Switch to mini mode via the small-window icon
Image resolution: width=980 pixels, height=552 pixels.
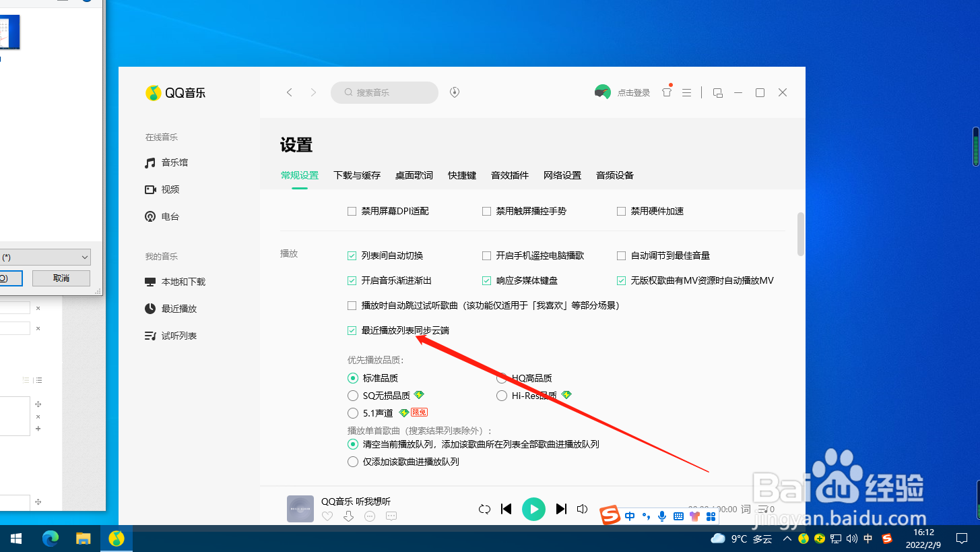[x=717, y=92]
